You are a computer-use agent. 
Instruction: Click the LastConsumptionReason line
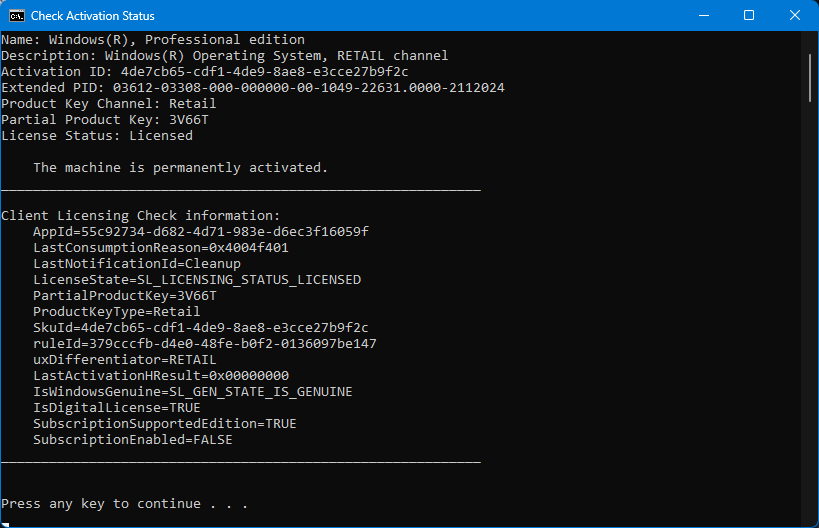pyautogui.click(x=161, y=248)
